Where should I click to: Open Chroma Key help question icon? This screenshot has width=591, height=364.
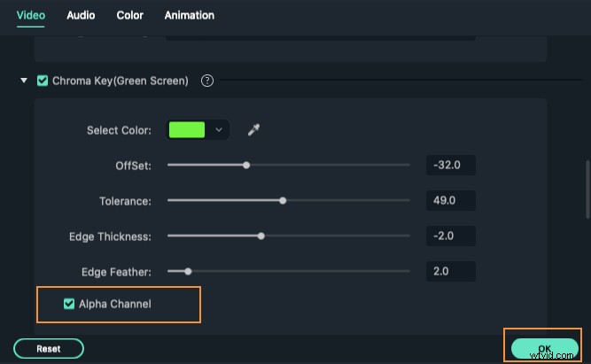pos(207,81)
